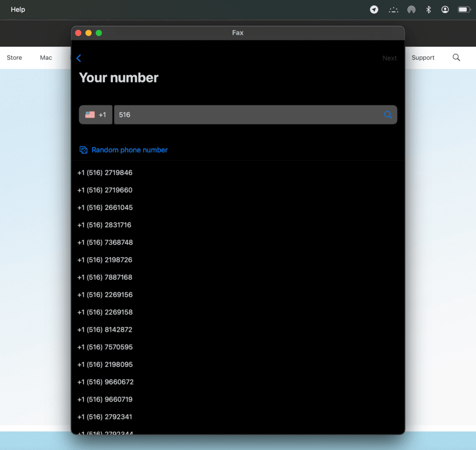Screen dimensions: 476x450
Task: Open the +1 country code selector
Action: [96, 115]
